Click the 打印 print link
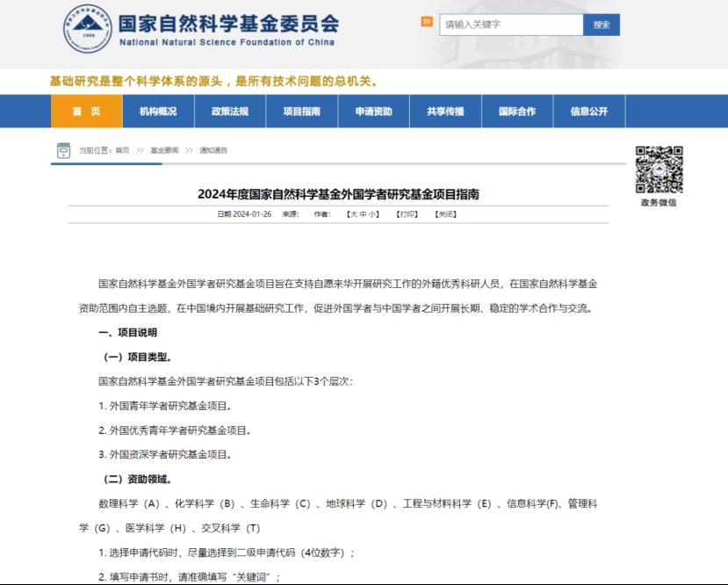728x585 pixels. (407, 214)
